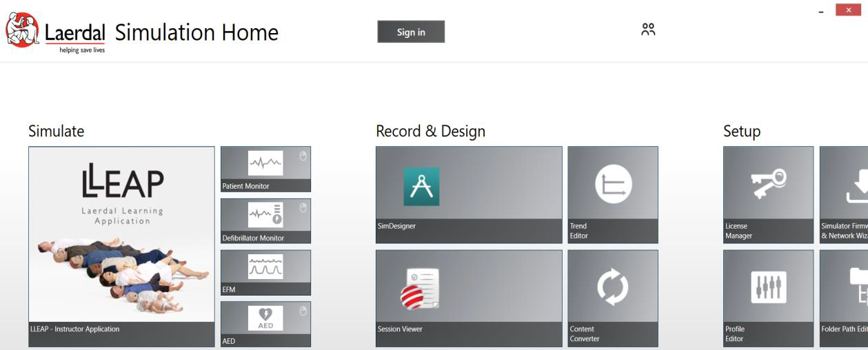This screenshot has height=350, width=868.
Task: Click the users group icon in header
Action: point(647,29)
